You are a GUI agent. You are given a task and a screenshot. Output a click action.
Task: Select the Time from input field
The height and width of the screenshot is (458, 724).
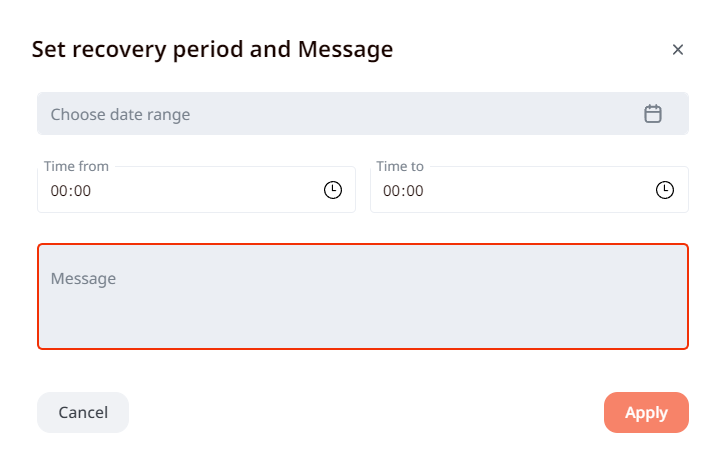(x=180, y=190)
